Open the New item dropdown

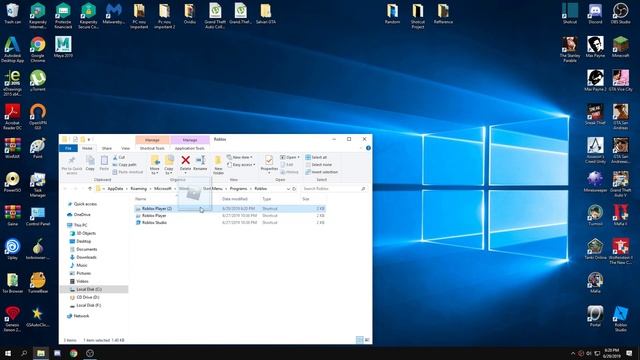coord(240,157)
